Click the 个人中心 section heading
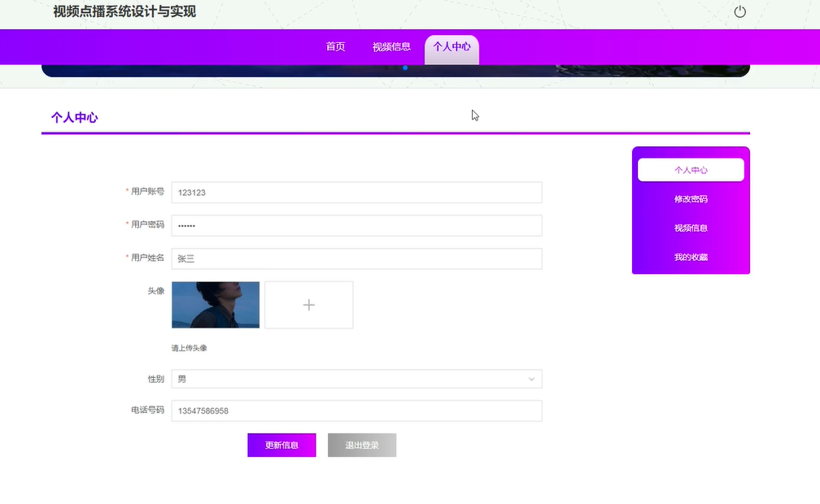820x504 pixels. point(74,118)
